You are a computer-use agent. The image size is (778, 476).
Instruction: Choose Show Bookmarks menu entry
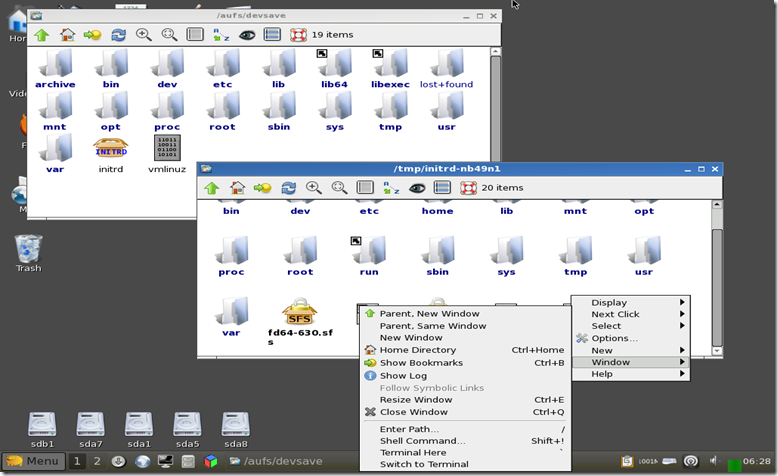465,363
